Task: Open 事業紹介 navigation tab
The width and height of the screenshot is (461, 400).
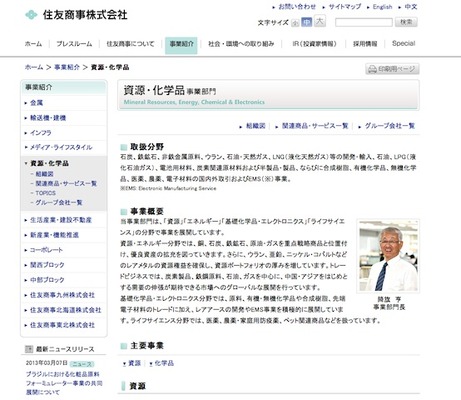Action: (x=181, y=45)
